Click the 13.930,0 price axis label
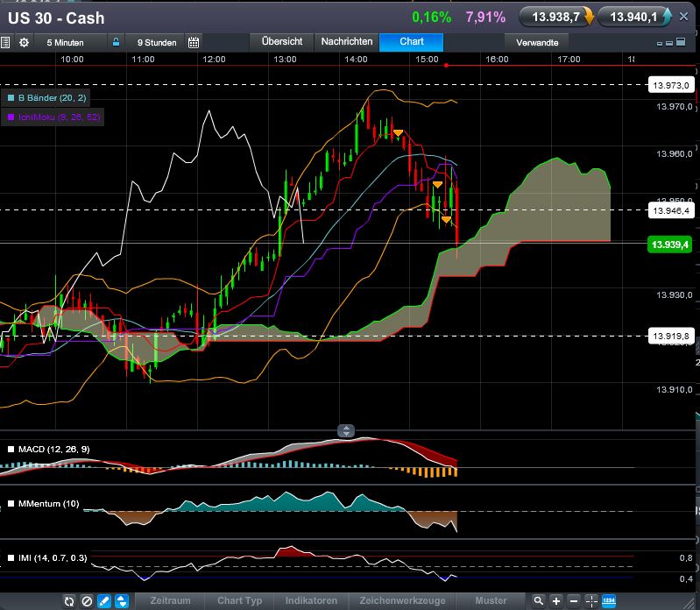 pos(674,294)
